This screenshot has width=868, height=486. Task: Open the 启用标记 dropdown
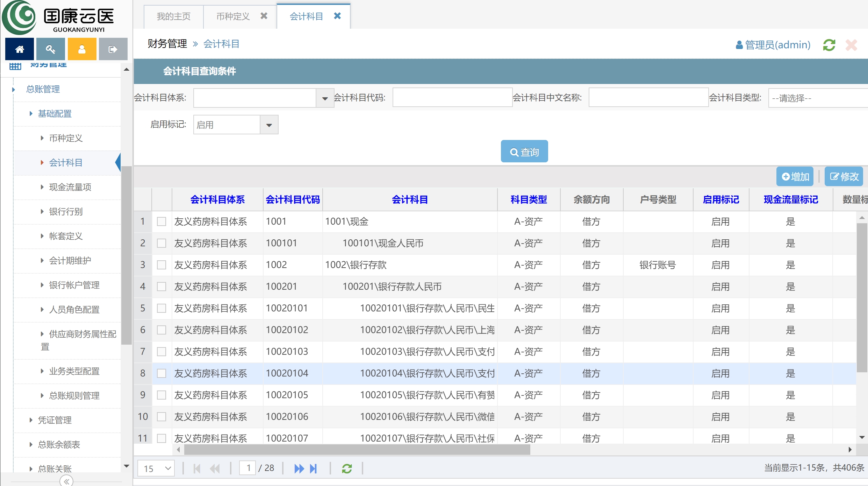pyautogui.click(x=269, y=125)
